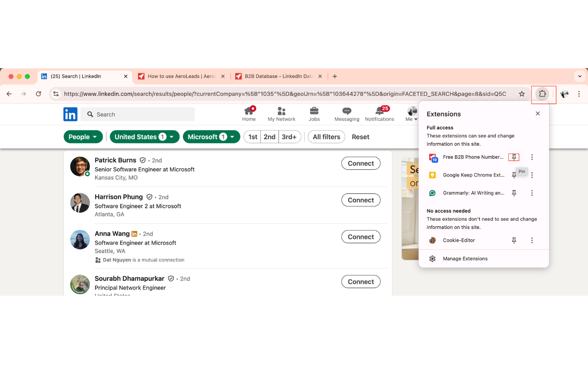Pin the Free B2B Phone Number extension
The image size is (588, 392).
pyautogui.click(x=514, y=157)
